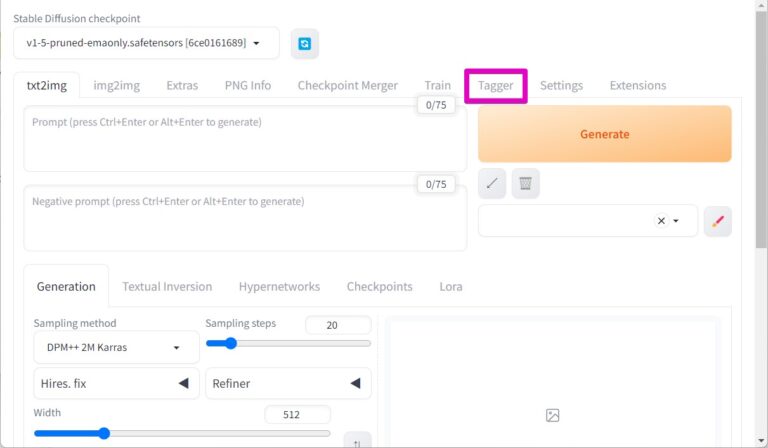Switch to the Tagger tab

coord(496,85)
